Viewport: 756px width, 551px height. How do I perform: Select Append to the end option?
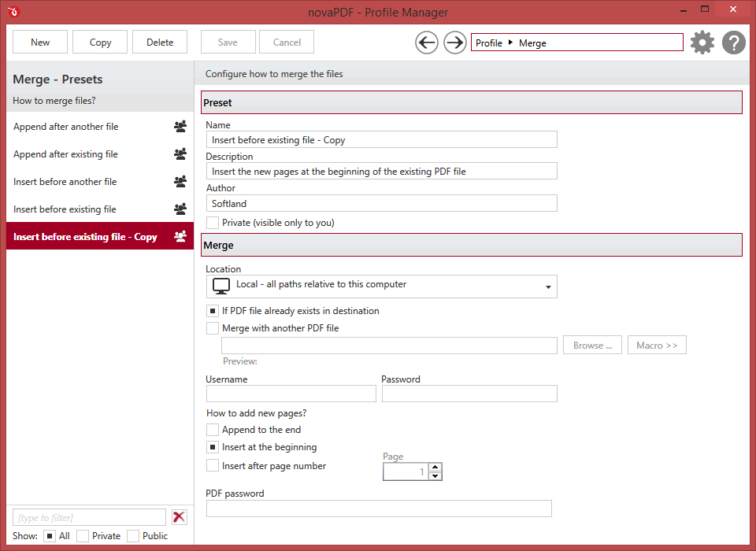tap(212, 430)
